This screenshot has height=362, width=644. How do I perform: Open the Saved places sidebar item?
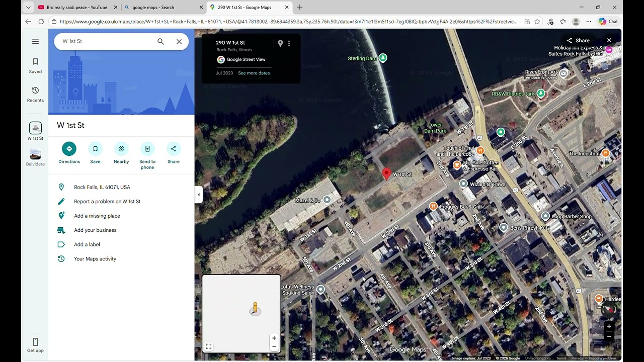tap(35, 66)
